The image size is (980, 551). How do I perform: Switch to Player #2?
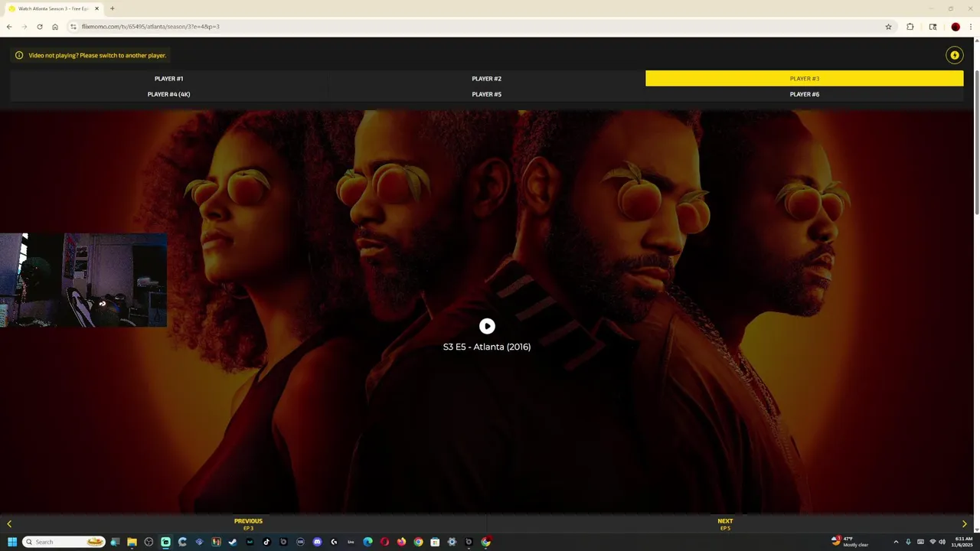click(486, 78)
